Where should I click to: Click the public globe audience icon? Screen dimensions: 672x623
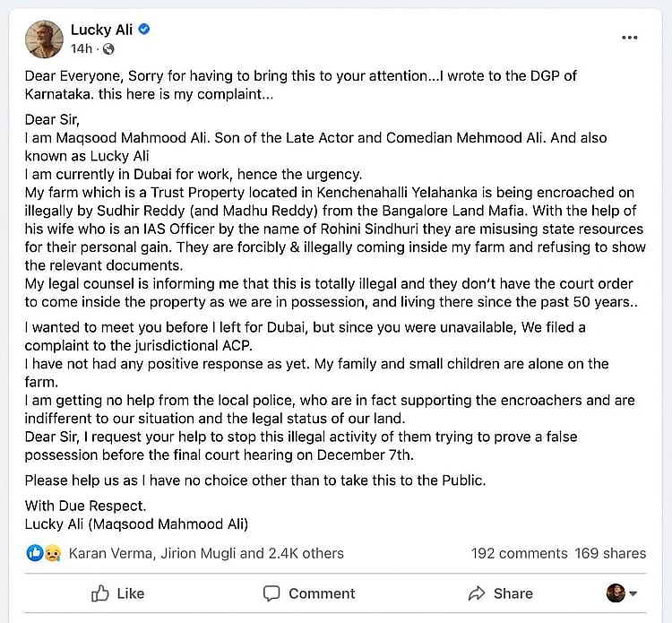click(x=108, y=49)
